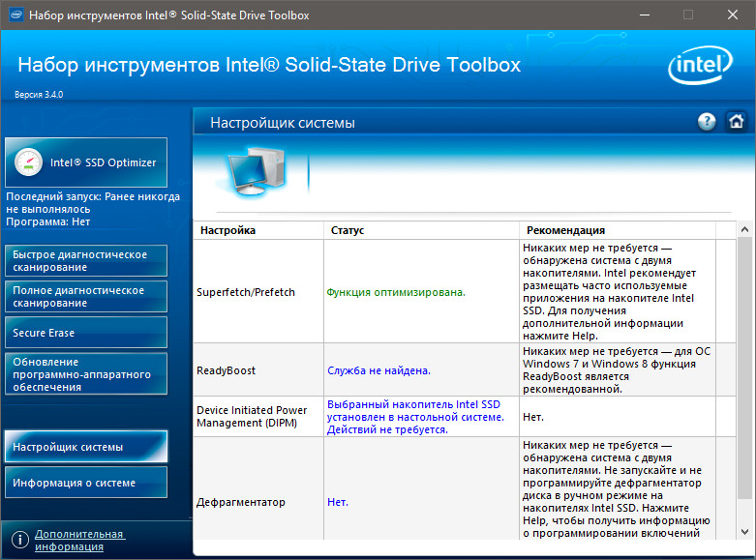756x560 pixels.
Task: Click the ReadyBoost recommendation text
Action: click(x=617, y=370)
